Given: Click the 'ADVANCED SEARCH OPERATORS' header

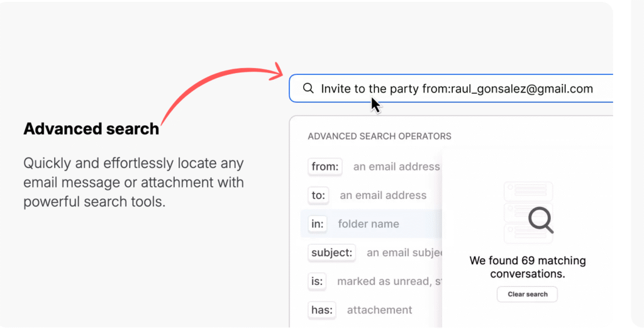Looking at the screenshot, I should (379, 136).
